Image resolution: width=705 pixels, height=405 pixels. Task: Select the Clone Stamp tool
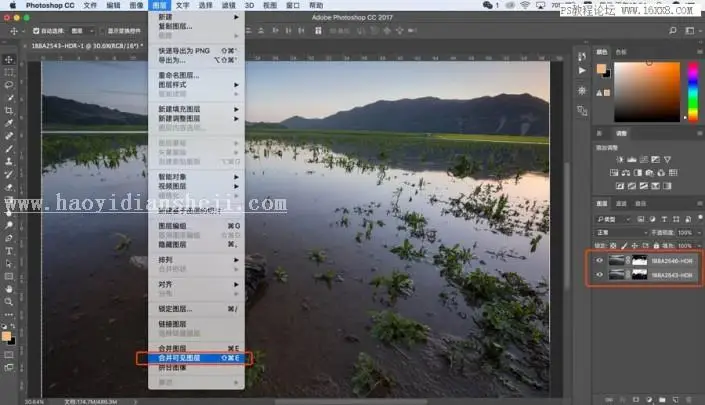[9, 161]
